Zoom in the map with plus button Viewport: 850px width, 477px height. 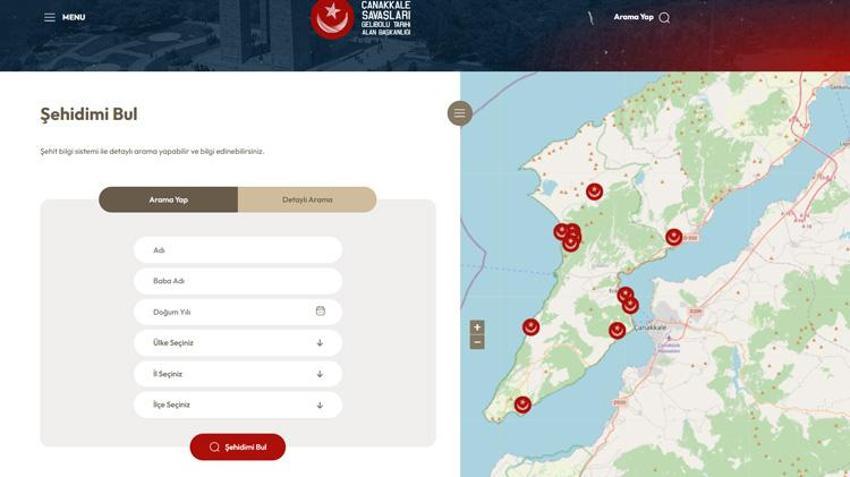pos(477,327)
